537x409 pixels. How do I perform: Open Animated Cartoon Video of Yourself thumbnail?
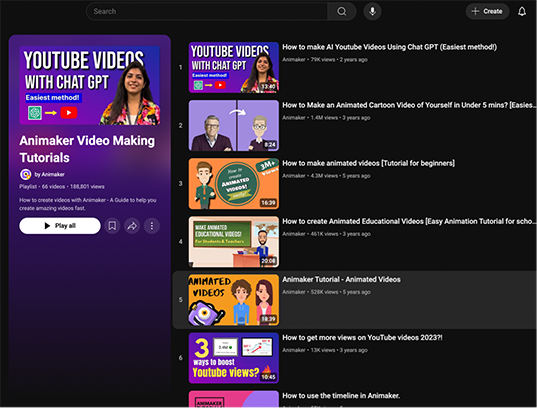tap(234, 126)
